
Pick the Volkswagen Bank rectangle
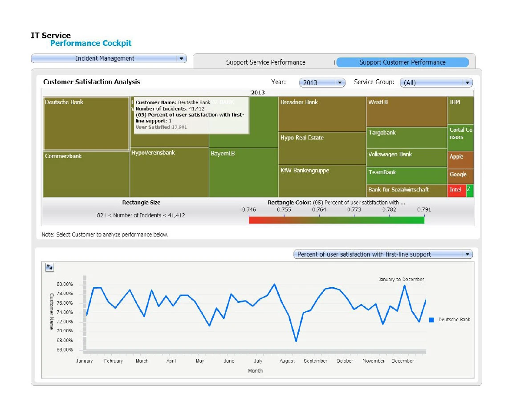406,158
